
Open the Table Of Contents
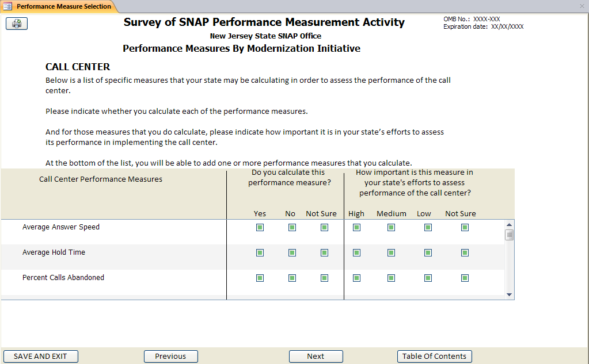click(434, 357)
